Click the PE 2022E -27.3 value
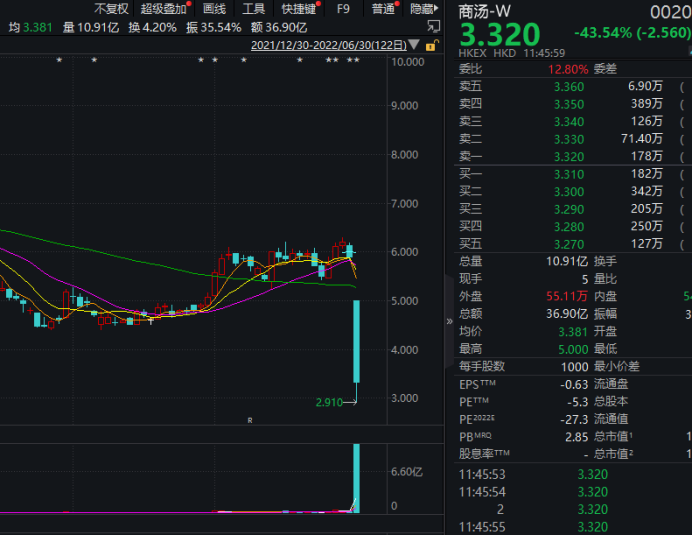 pos(574,420)
